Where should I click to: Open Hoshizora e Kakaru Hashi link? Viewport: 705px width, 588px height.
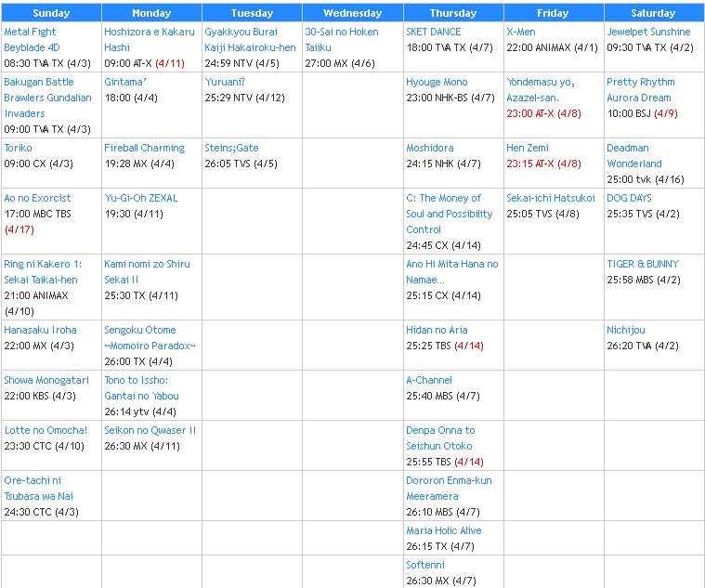tap(150, 40)
